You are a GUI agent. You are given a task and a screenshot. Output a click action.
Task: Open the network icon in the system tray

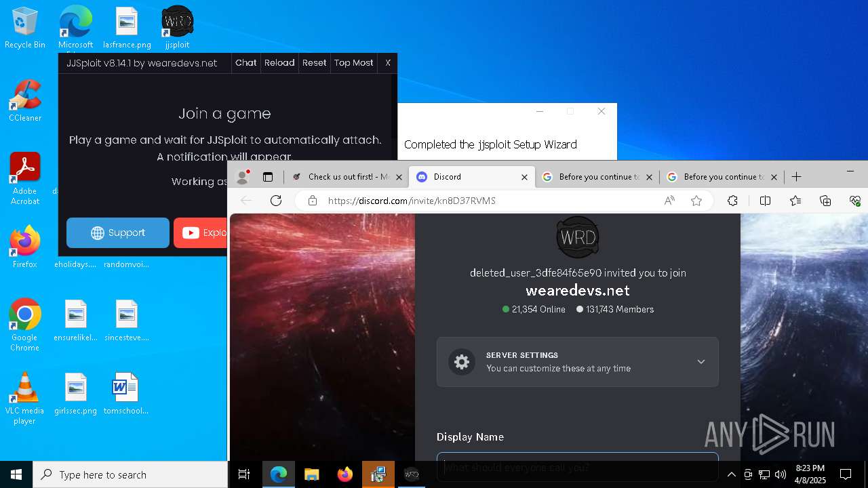[x=764, y=474]
